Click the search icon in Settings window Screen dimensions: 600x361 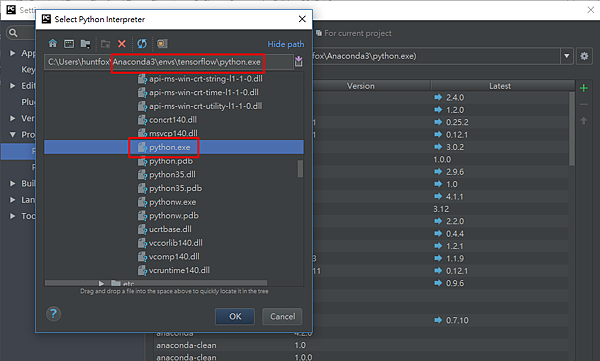[x=13, y=33]
